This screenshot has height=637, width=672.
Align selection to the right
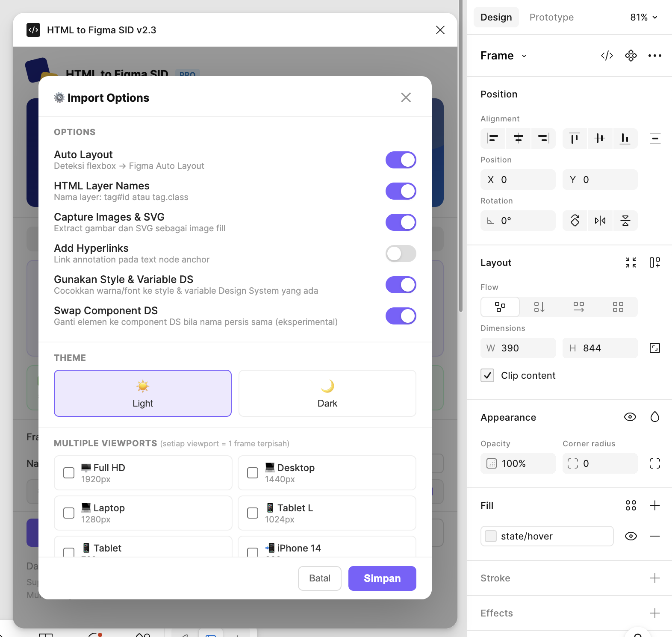coord(543,138)
